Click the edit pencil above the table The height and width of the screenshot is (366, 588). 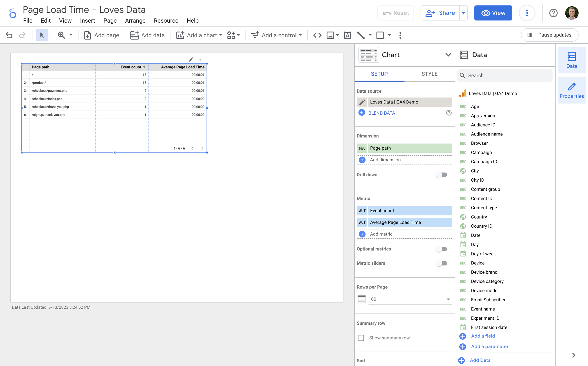pyautogui.click(x=191, y=59)
